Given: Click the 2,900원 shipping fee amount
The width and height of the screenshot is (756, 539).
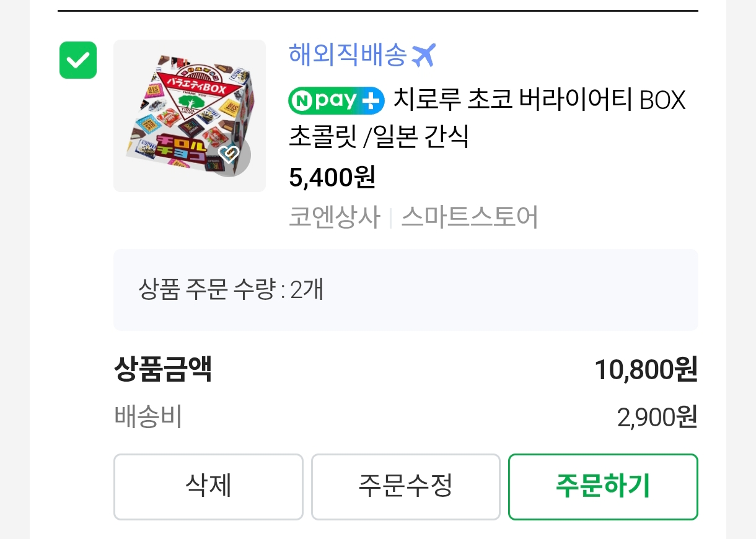Looking at the screenshot, I should click(x=657, y=418).
